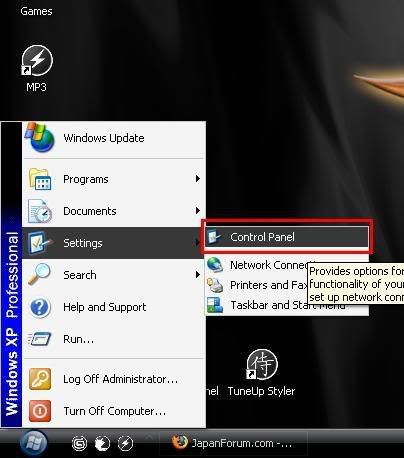Screen dimensions: 404x458
Task: Click the TuneUp Styler desktop icon
Action: pyautogui.click(x=262, y=364)
